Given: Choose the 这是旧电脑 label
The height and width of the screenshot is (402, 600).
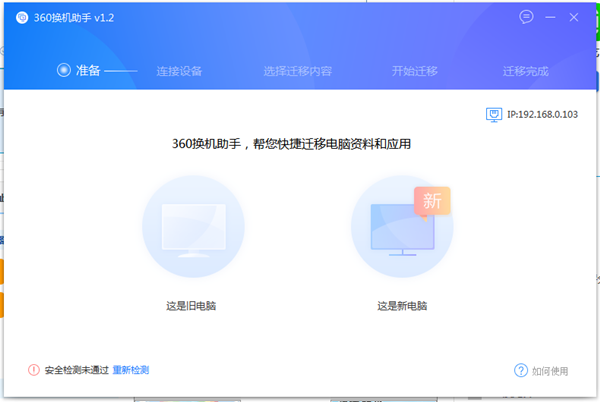Looking at the screenshot, I should click(191, 305).
